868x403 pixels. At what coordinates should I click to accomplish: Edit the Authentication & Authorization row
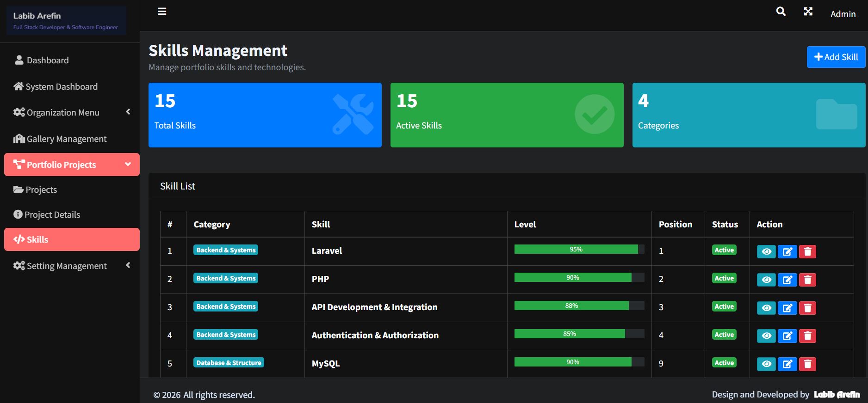787,336
